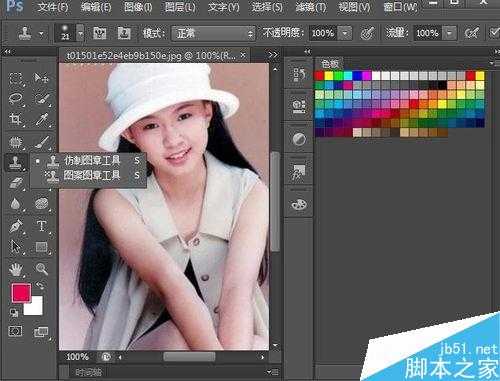Screen dimensions: 500x381
Task: Select the Rectangle shape tool
Action: [41, 247]
